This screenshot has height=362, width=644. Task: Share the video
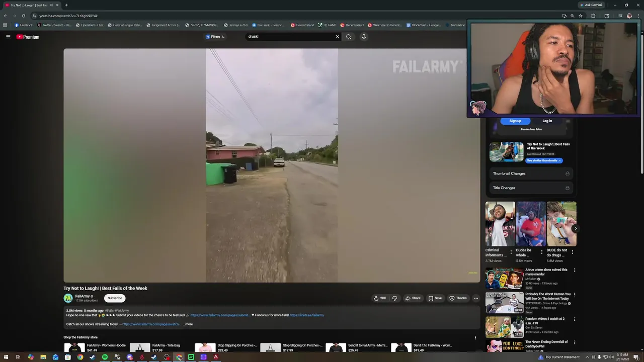(413, 298)
